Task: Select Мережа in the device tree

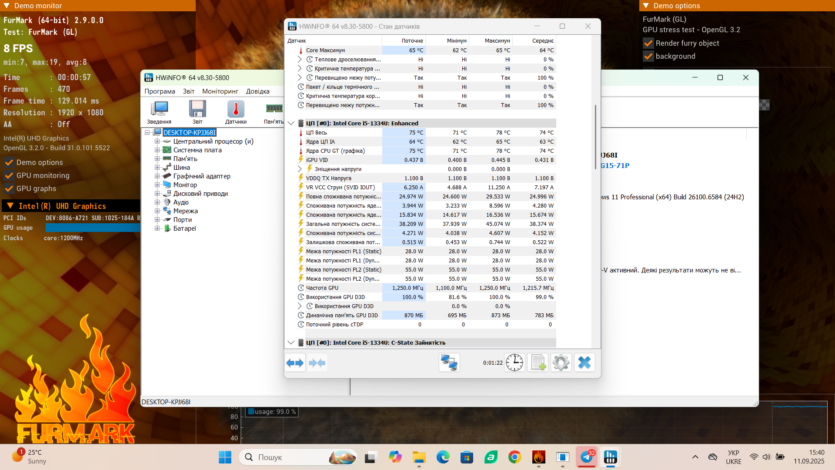Action: pyautogui.click(x=185, y=211)
